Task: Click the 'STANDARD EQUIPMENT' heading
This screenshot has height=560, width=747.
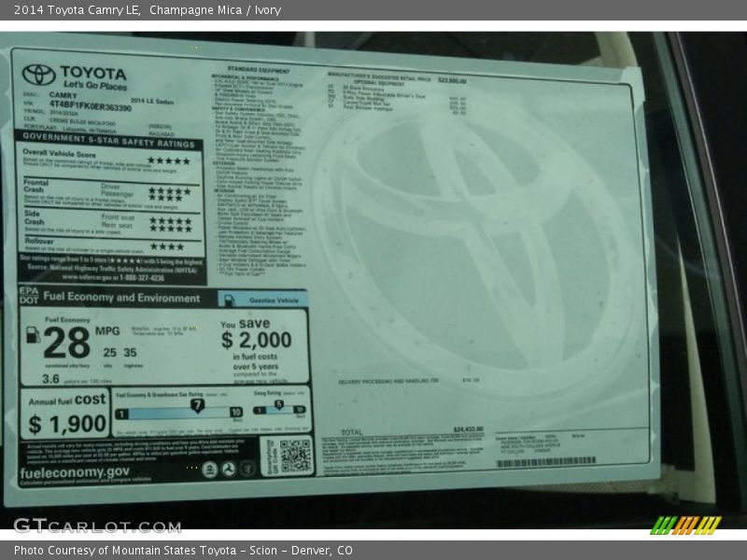Action: tap(259, 70)
